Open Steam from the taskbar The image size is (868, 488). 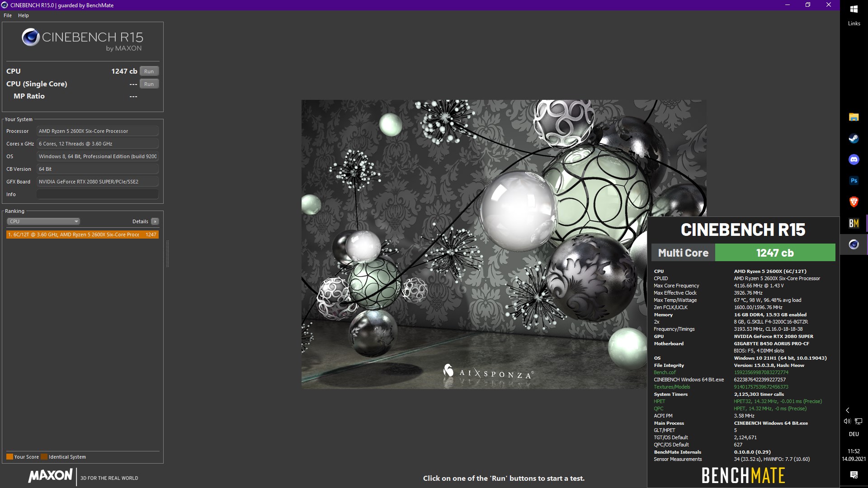pyautogui.click(x=854, y=139)
